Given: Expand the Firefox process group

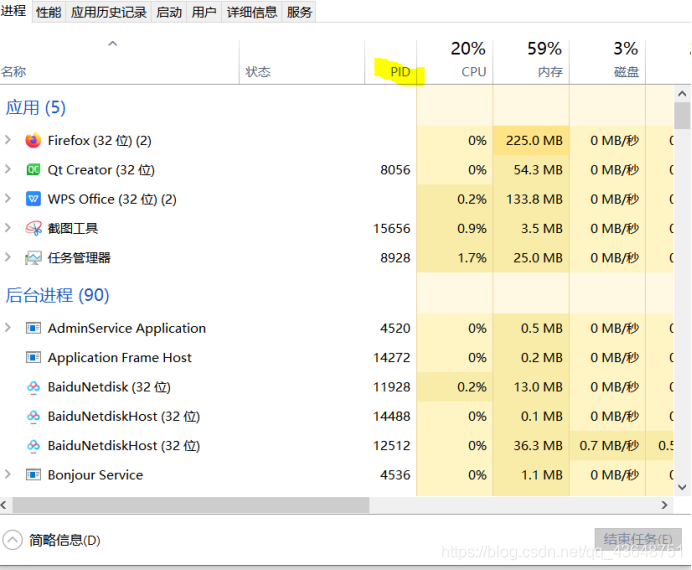Looking at the screenshot, I should click(x=8, y=140).
